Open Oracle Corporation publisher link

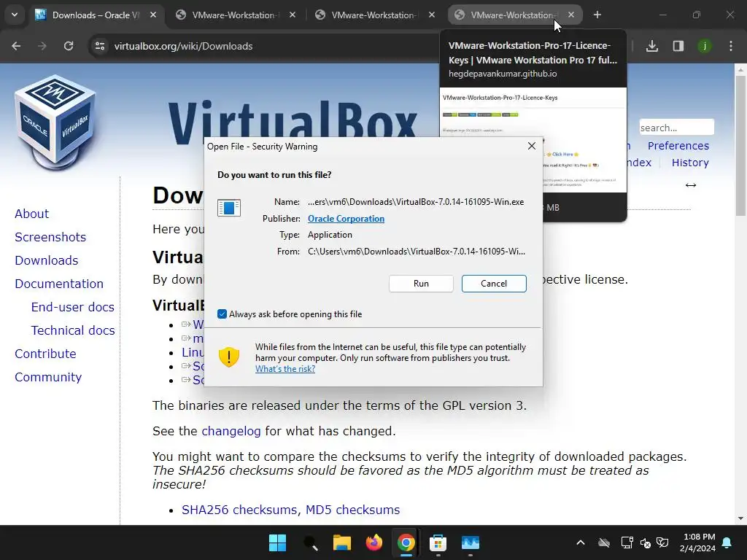coord(346,219)
